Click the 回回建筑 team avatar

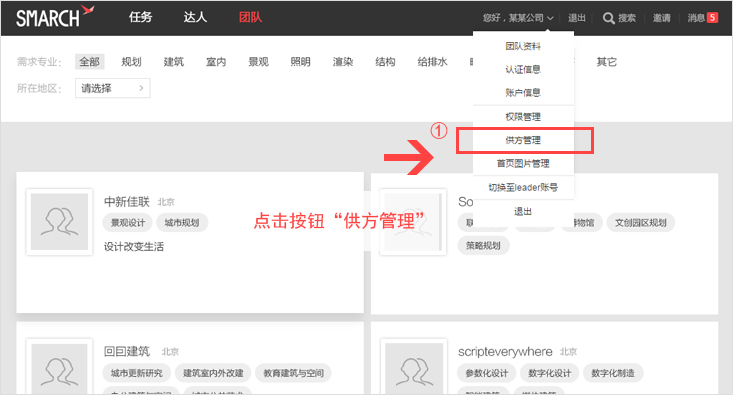point(59,367)
